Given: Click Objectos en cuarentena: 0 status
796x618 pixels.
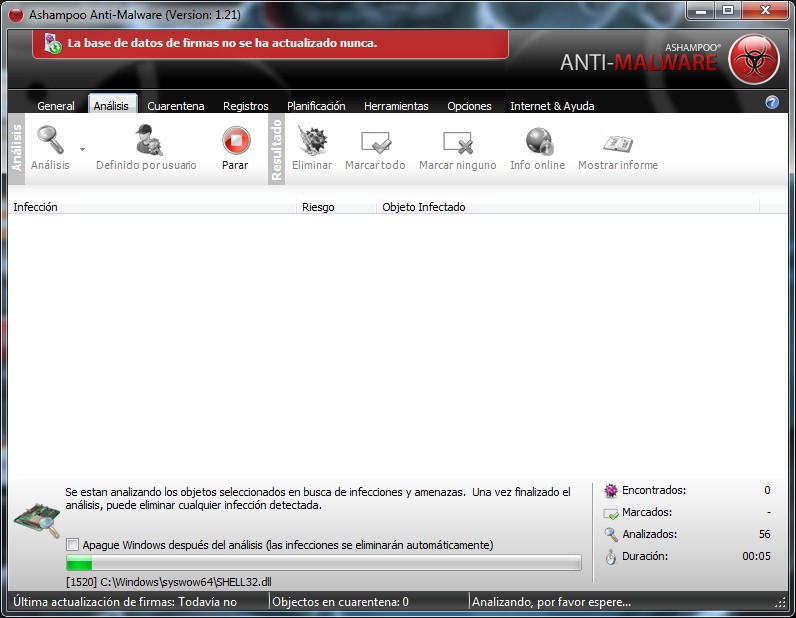Looking at the screenshot, I should click(x=340, y=602).
